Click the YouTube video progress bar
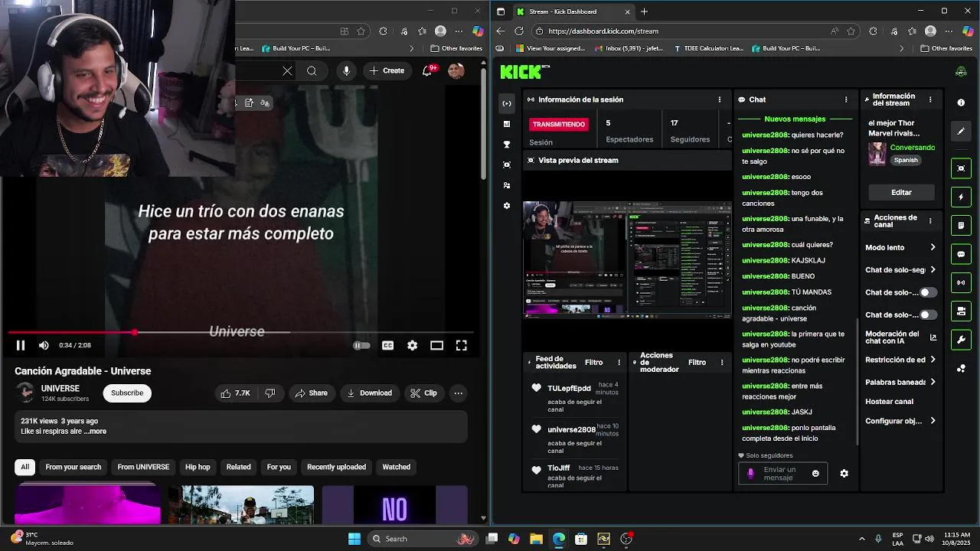The image size is (980, 551). pyautogui.click(x=240, y=332)
